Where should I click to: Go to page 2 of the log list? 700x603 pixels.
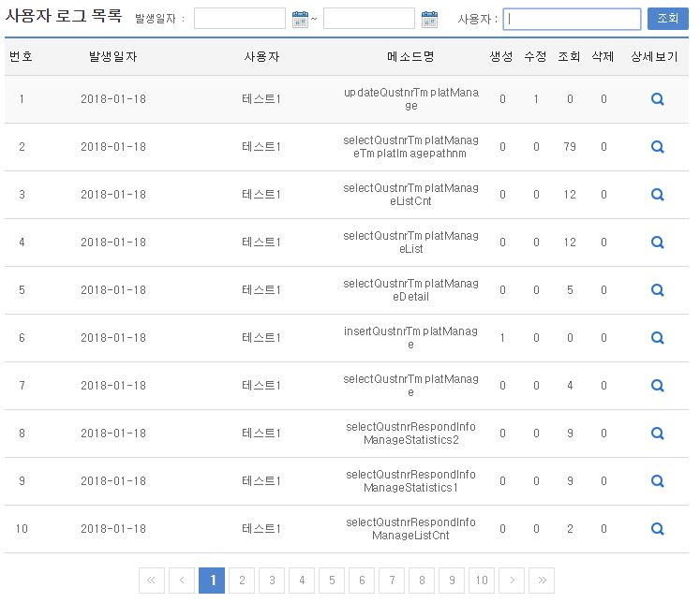tap(242, 581)
